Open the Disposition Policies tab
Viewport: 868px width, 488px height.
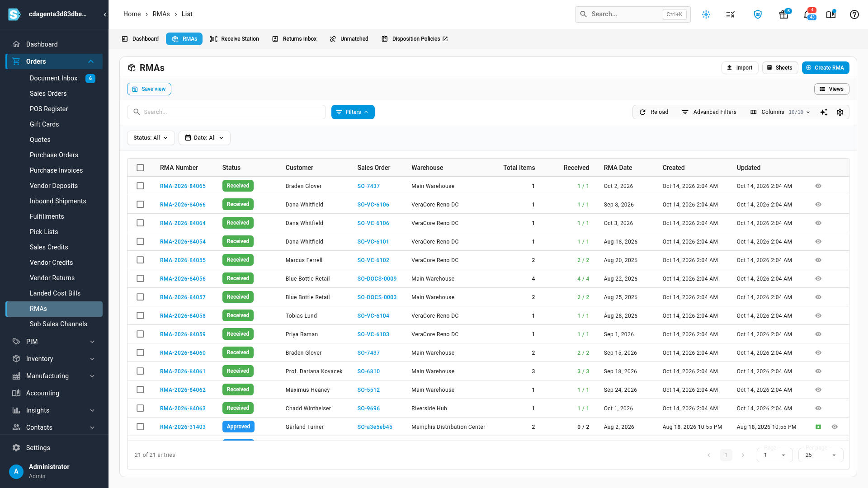(x=415, y=39)
